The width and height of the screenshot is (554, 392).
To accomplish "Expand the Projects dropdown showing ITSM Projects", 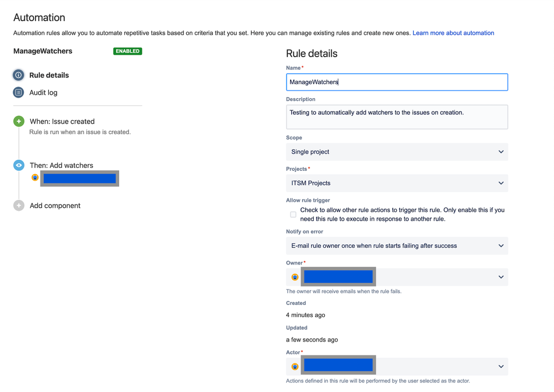I will tap(397, 183).
